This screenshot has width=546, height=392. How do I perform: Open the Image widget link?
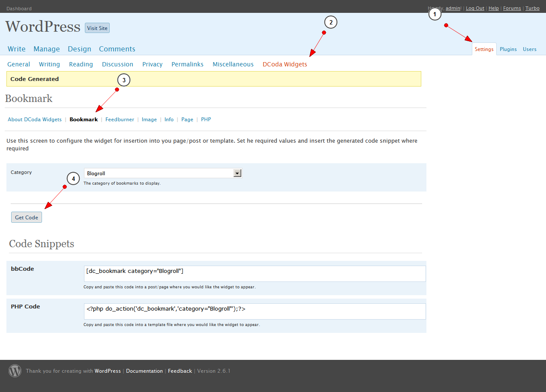click(x=149, y=120)
